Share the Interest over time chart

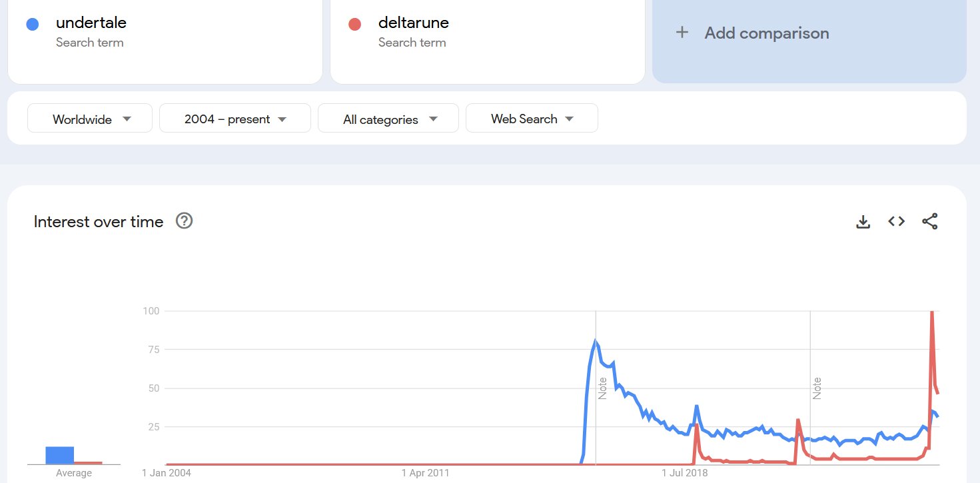click(930, 222)
